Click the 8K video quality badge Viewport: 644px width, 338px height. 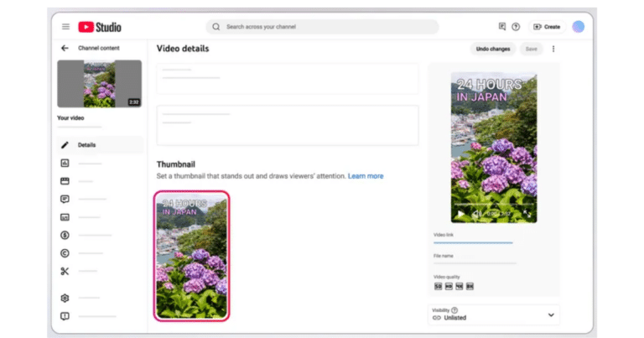point(470,287)
